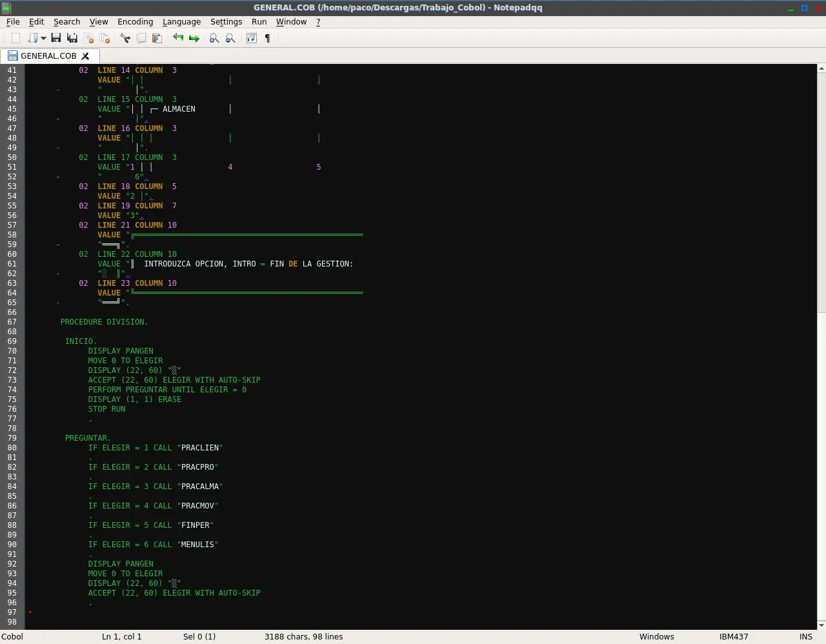
Task: Click Sel 0 (1) status text
Action: [199, 636]
